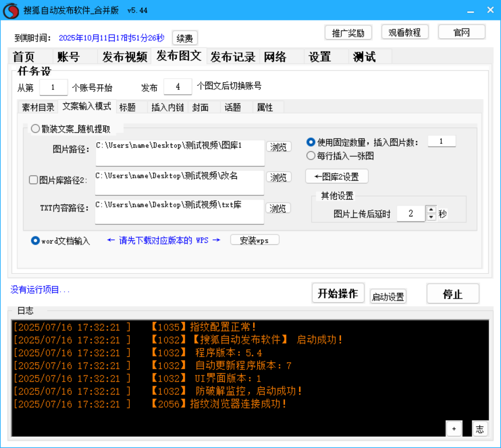Click the 插入图片数 input field
This screenshot has height=448, width=501.
coord(442,141)
